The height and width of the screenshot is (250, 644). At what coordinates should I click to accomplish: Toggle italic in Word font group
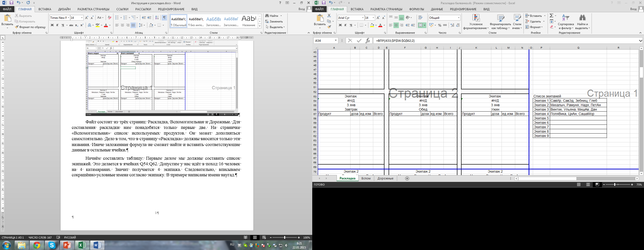click(57, 25)
